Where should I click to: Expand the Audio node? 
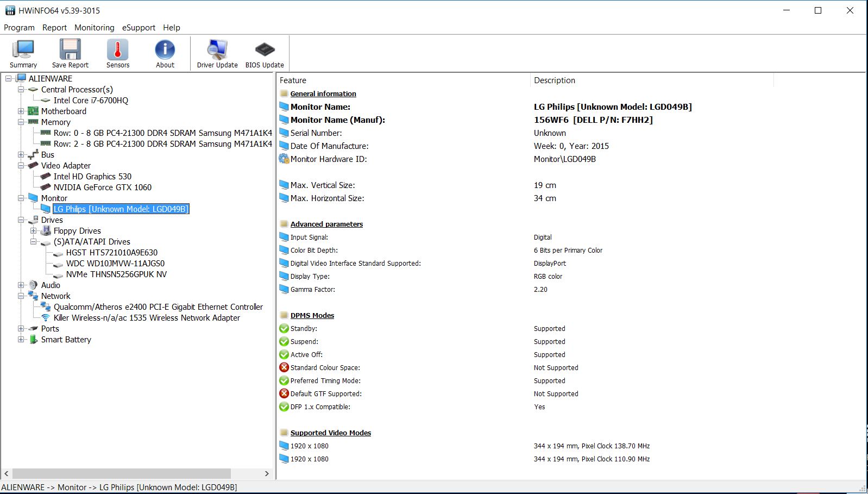[x=21, y=285]
